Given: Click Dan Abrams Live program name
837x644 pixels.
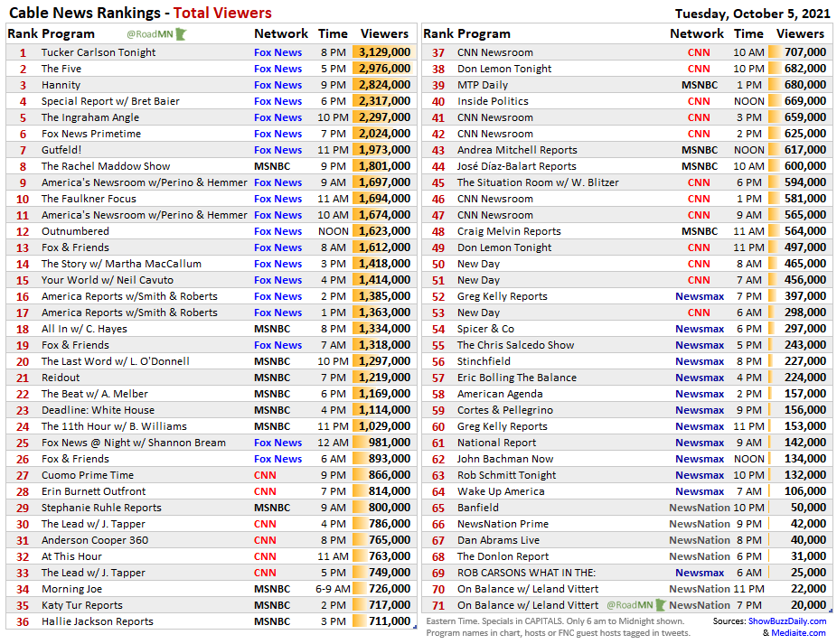Looking at the screenshot, I should click(x=499, y=540).
